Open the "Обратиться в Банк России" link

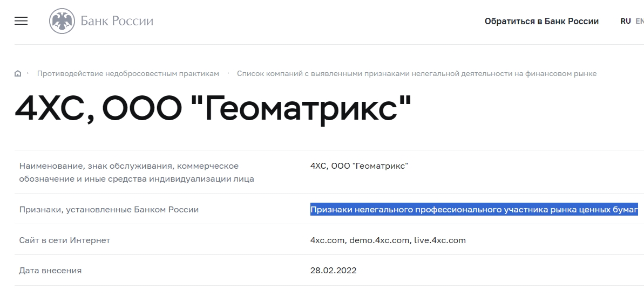coord(541,22)
